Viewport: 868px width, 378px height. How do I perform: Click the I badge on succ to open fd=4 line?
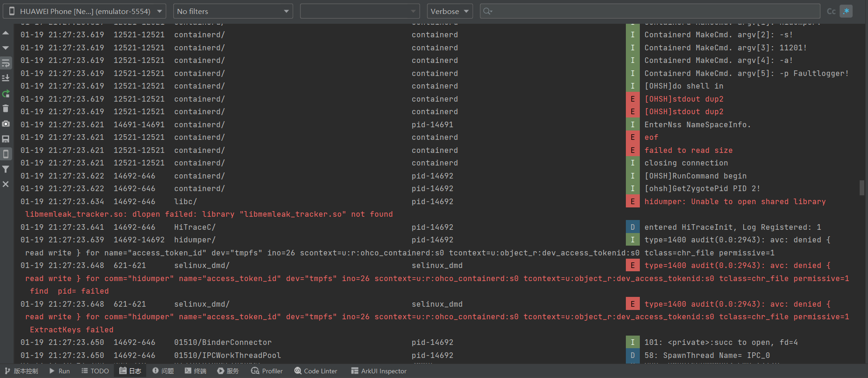coord(632,343)
